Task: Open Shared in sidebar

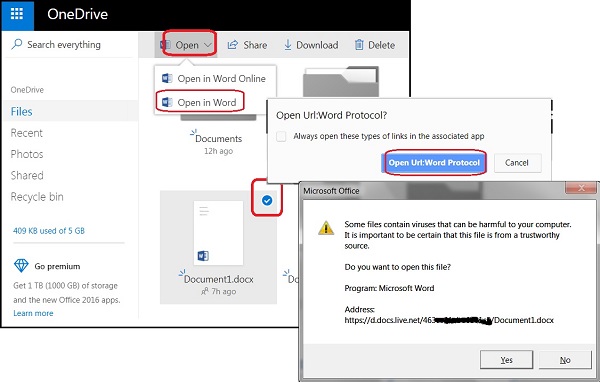Action: pos(27,175)
